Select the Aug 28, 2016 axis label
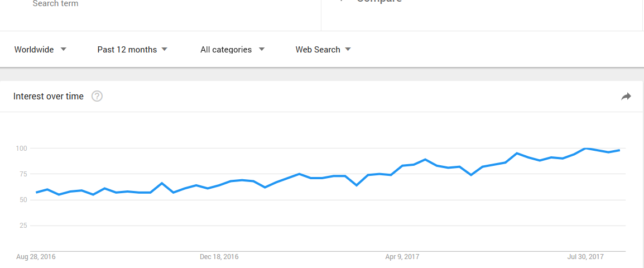This screenshot has width=644, height=268. click(x=36, y=257)
